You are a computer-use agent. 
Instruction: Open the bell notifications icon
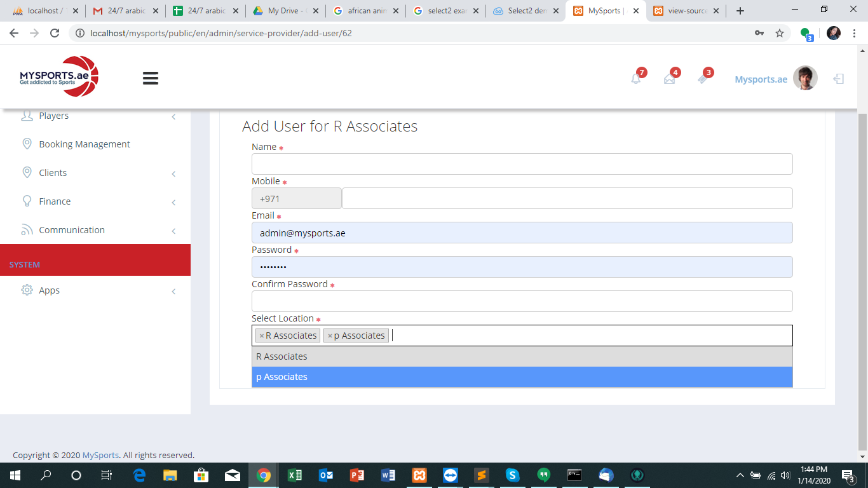(636, 79)
